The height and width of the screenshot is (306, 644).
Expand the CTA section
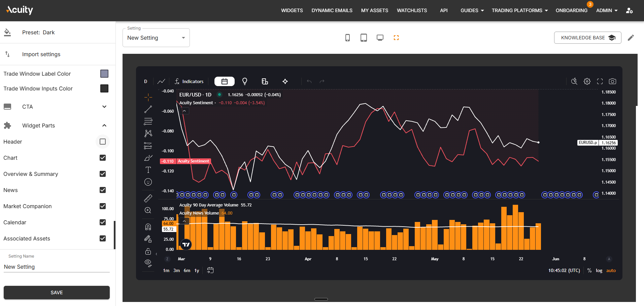coord(104,107)
